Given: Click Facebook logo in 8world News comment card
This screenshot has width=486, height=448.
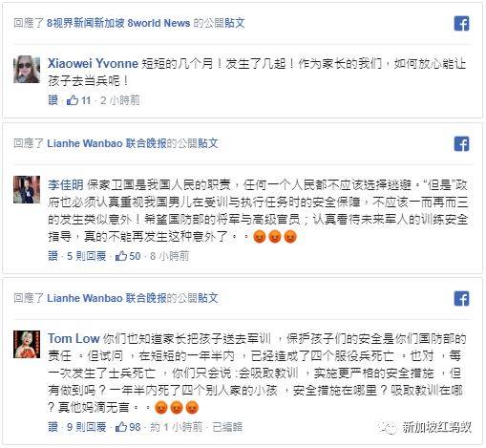Looking at the screenshot, I should coord(461,24).
